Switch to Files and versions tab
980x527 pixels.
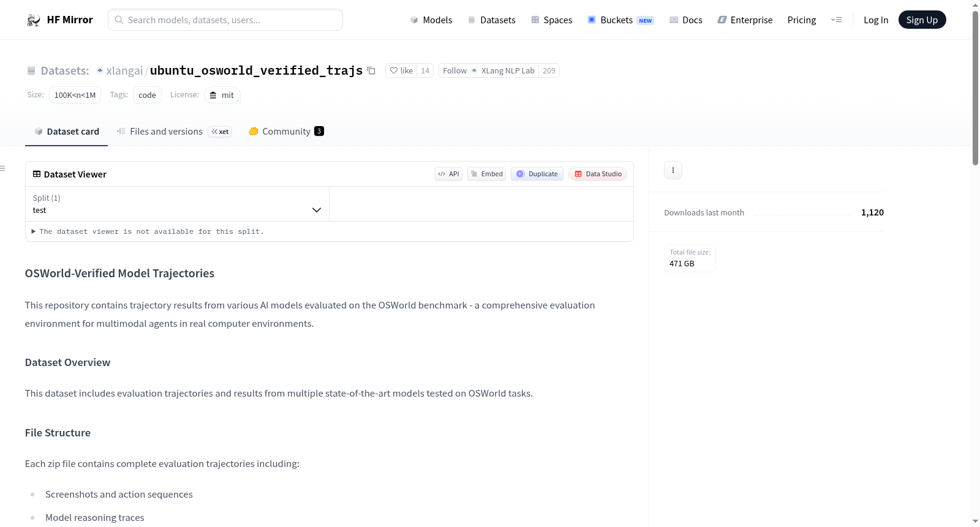(x=174, y=131)
